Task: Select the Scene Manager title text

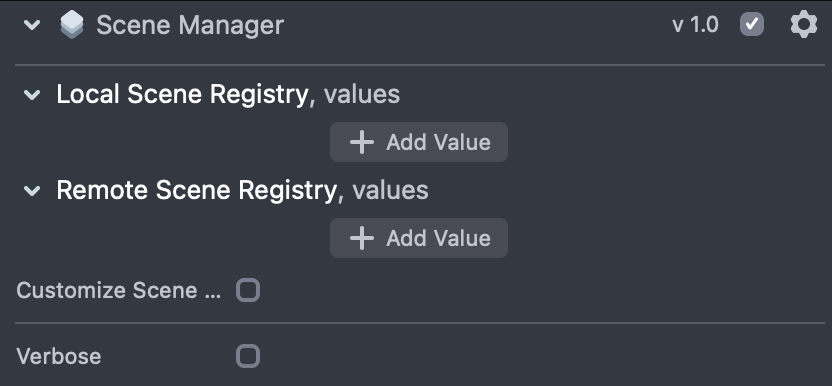Action: 190,25
